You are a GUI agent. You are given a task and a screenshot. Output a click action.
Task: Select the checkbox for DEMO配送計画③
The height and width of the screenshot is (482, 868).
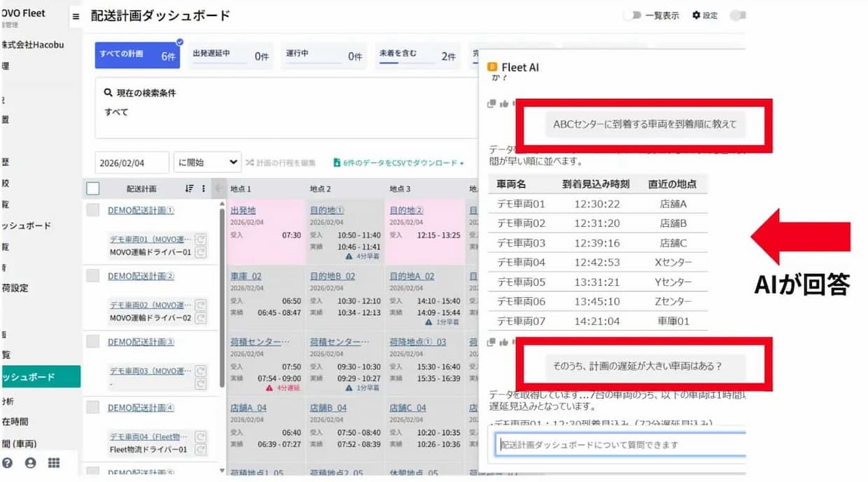[x=93, y=342]
